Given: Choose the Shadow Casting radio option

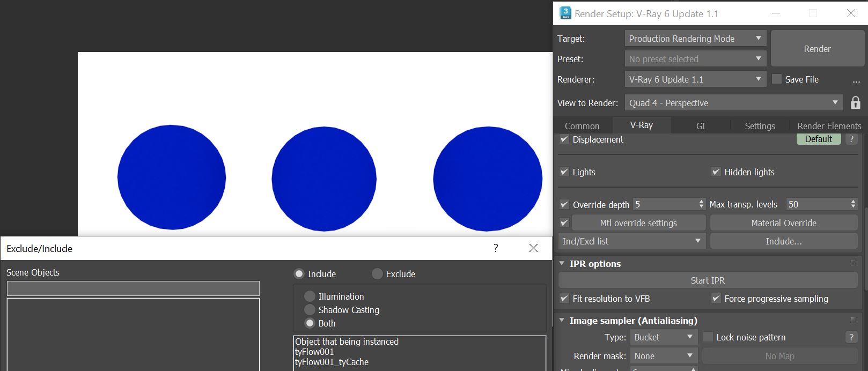Looking at the screenshot, I should 310,310.
